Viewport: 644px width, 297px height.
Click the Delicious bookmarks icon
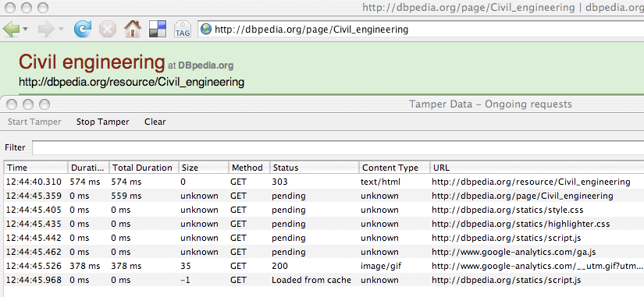tap(158, 29)
